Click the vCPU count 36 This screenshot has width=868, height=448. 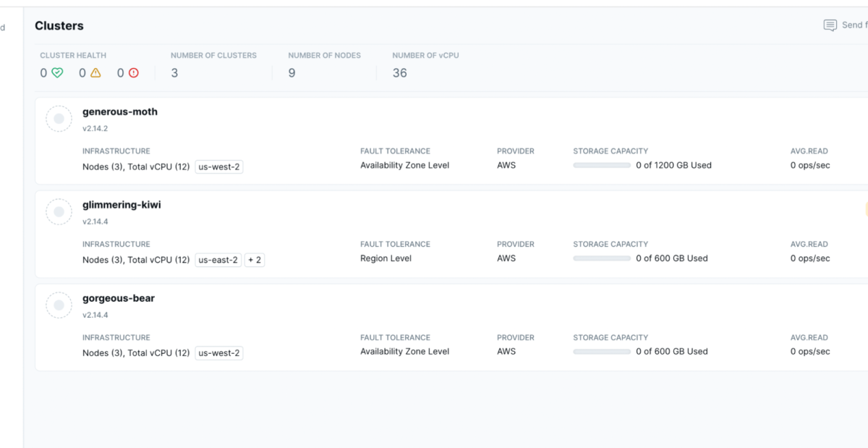[399, 72]
